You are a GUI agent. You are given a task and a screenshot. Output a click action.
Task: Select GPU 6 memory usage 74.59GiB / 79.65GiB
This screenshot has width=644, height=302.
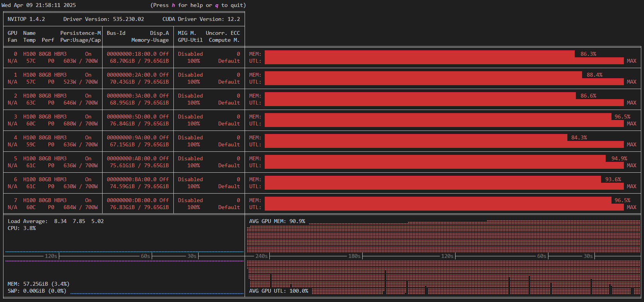coord(139,186)
